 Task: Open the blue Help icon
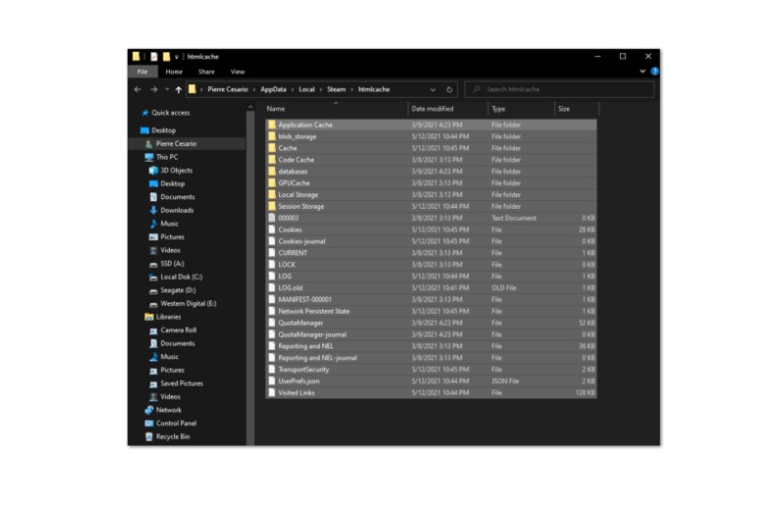click(x=654, y=72)
